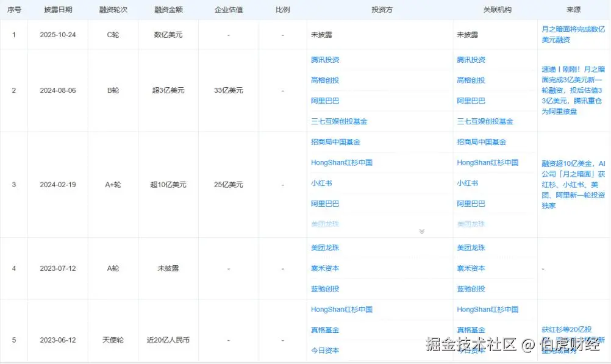Open 小红书 in the 关联机构 column
This screenshot has height=364, width=611.
pyautogui.click(x=468, y=183)
